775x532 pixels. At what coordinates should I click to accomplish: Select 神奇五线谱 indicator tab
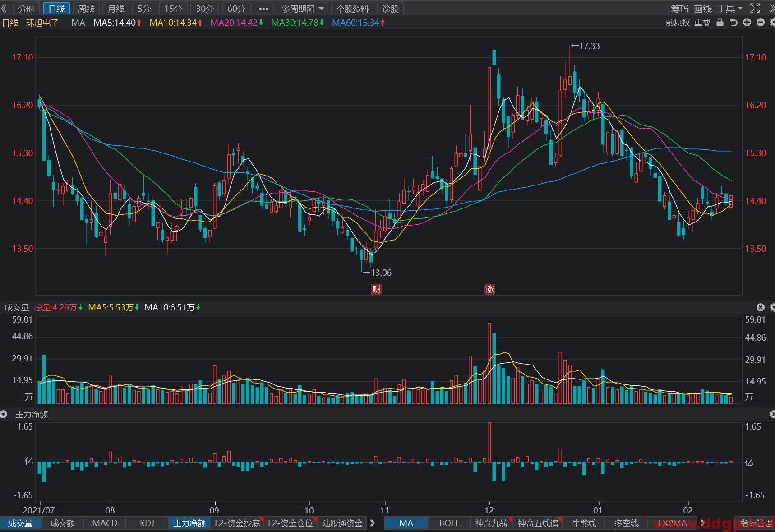538,523
